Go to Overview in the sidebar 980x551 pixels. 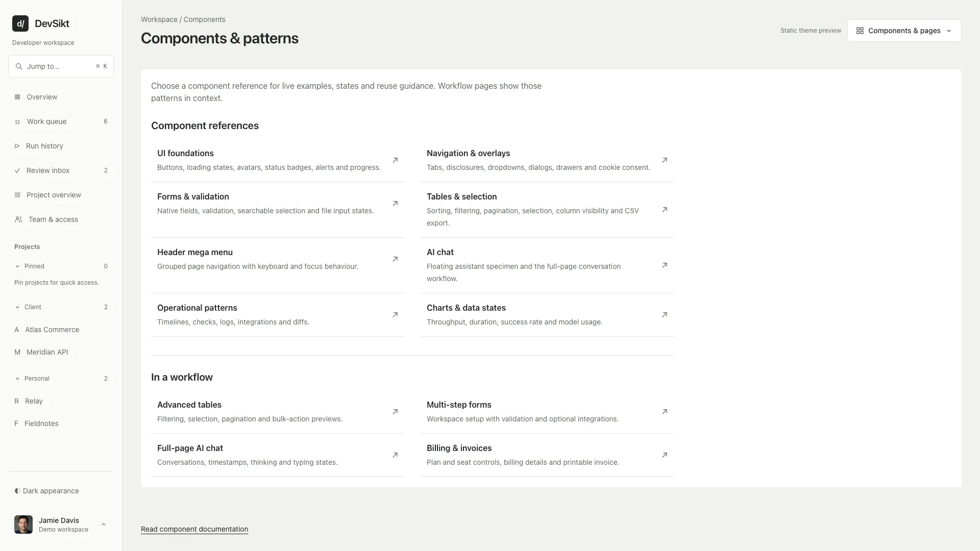tap(61, 97)
